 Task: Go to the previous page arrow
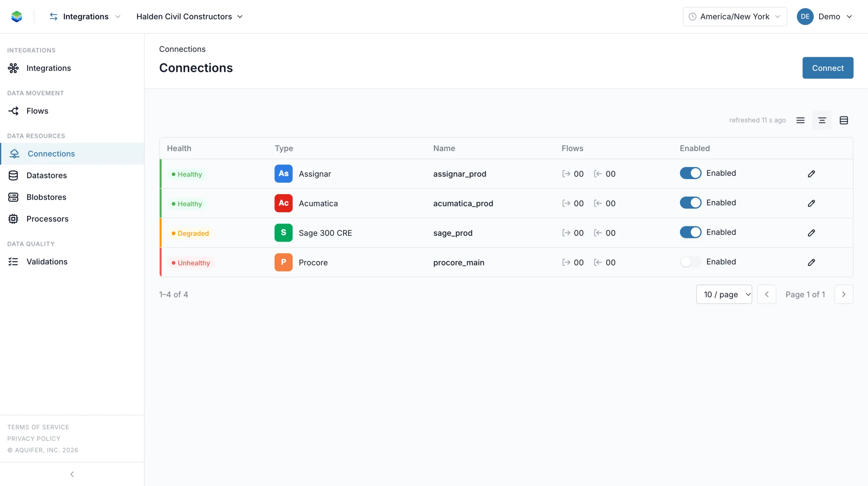click(767, 294)
